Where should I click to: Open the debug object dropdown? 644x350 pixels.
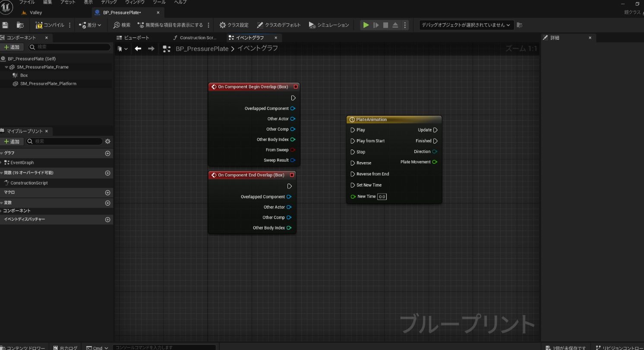point(465,25)
